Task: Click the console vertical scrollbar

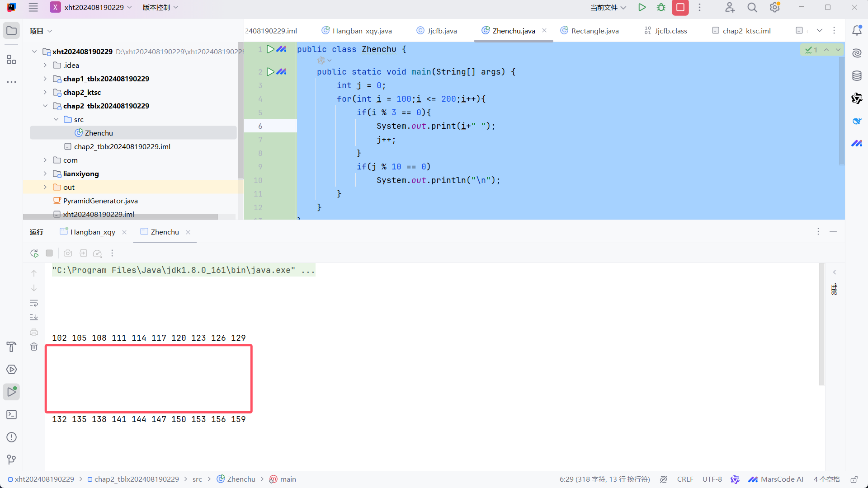Action: click(x=821, y=324)
